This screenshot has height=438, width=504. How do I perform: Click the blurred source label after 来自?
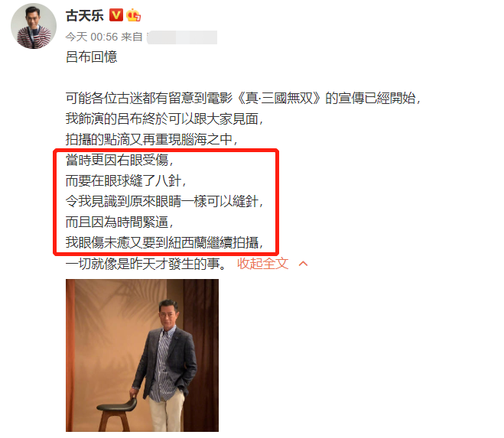182,37
